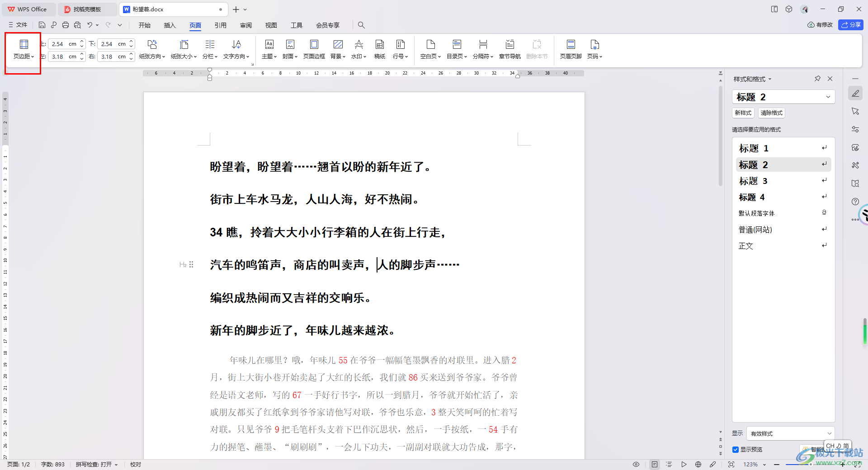Open the 水印 watermark menu

coord(359,50)
